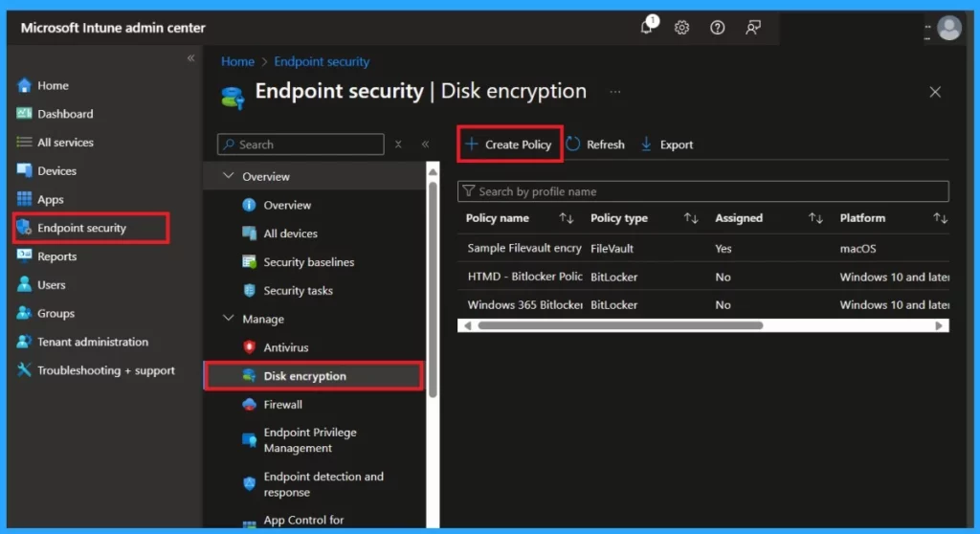The height and width of the screenshot is (534, 980).
Task: Click the FileVault policy type cell
Action: [x=612, y=248]
